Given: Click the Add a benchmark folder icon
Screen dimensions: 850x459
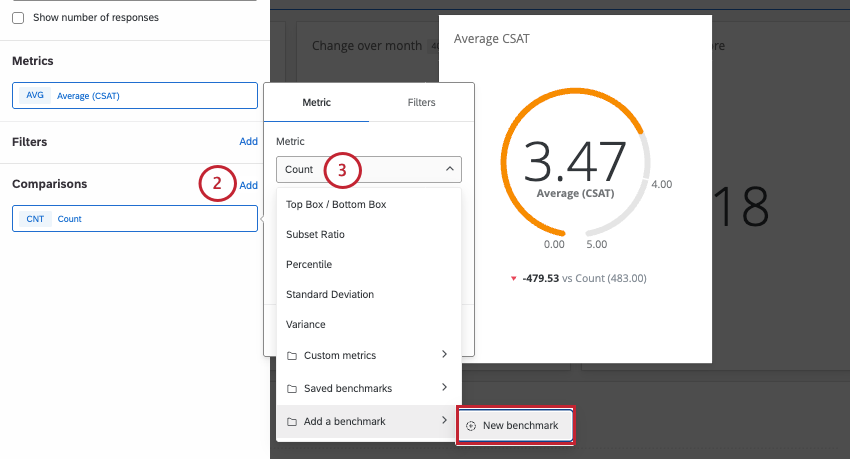Looking at the screenshot, I should tap(292, 422).
